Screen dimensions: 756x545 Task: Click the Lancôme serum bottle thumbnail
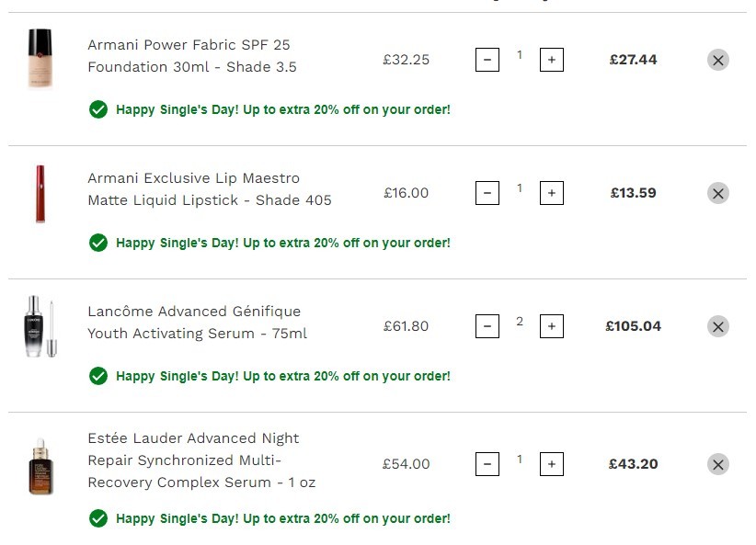[x=40, y=326]
